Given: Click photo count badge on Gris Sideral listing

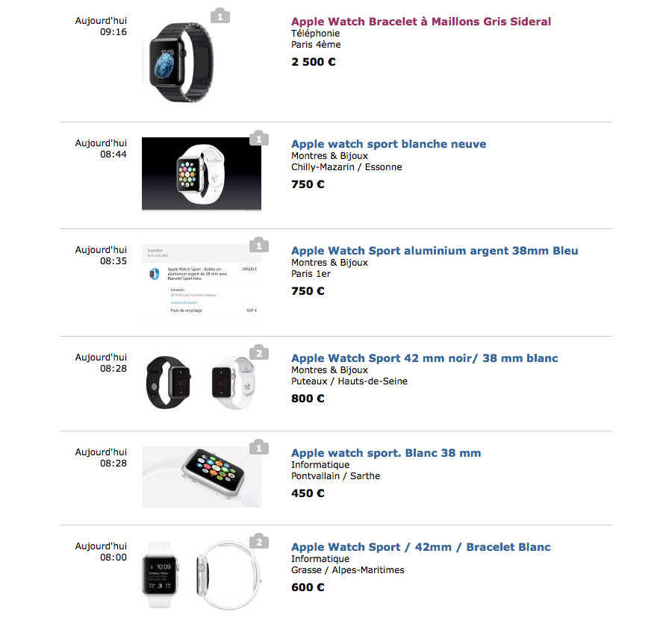Looking at the screenshot, I should (x=220, y=16).
